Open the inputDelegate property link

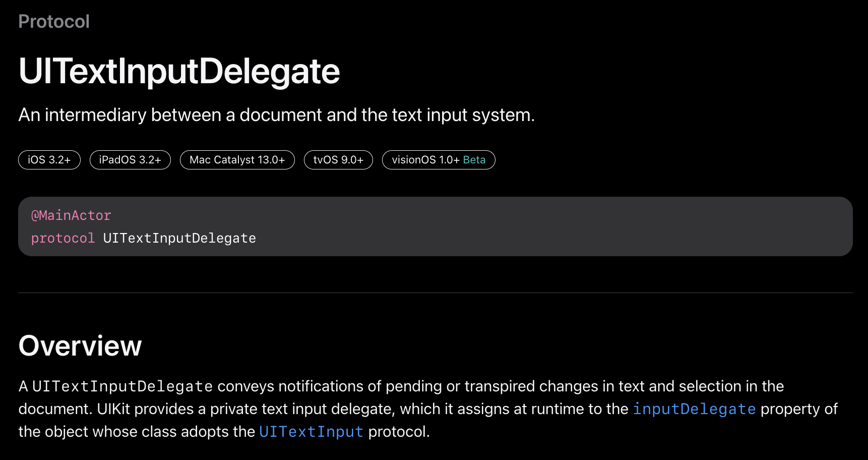tap(694, 409)
